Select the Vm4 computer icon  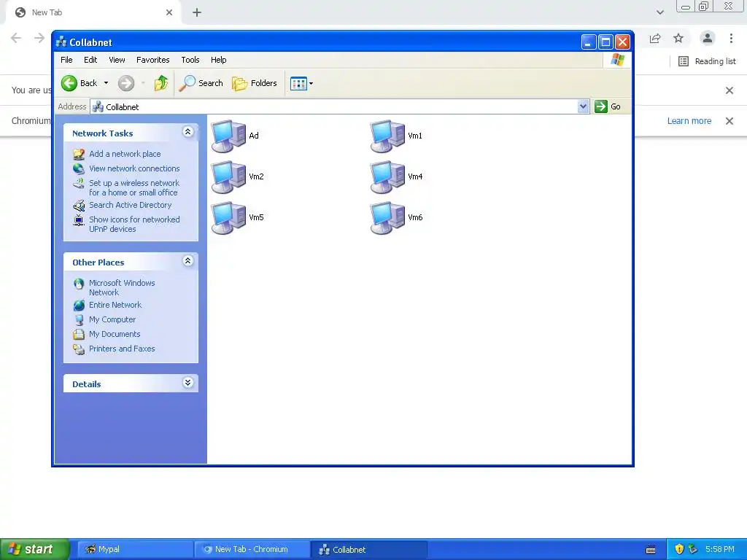388,177
